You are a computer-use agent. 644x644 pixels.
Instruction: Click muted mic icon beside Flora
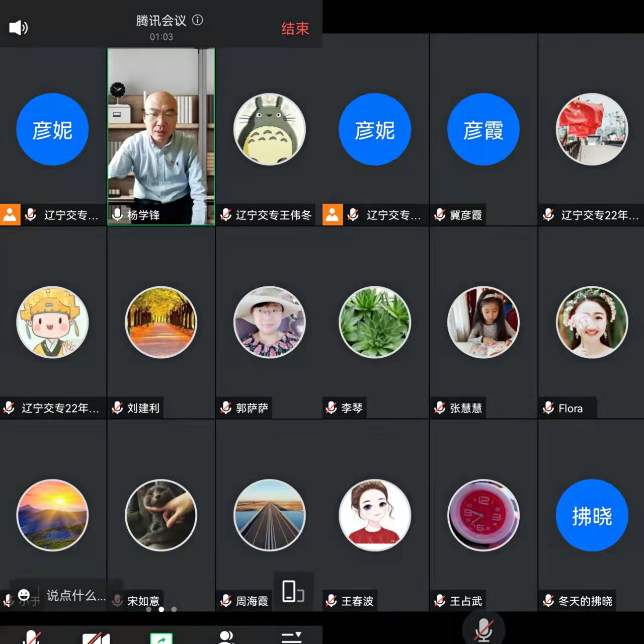[548, 408]
